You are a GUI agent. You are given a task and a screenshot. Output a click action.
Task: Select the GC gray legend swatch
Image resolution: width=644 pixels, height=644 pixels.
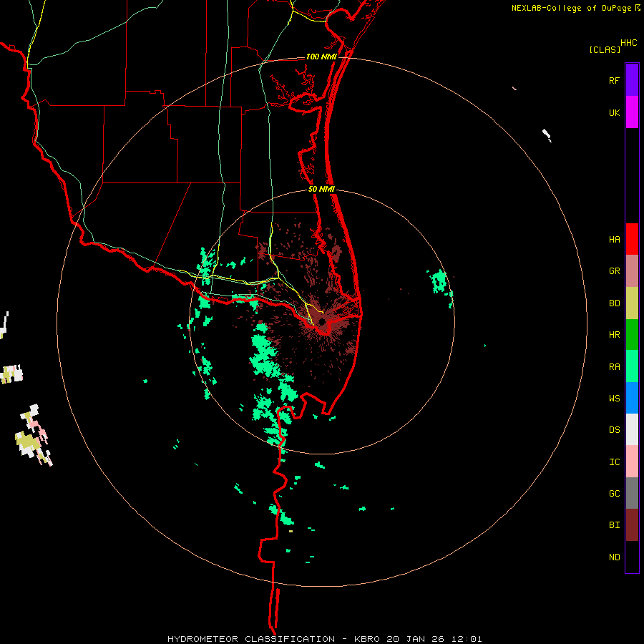click(632, 493)
